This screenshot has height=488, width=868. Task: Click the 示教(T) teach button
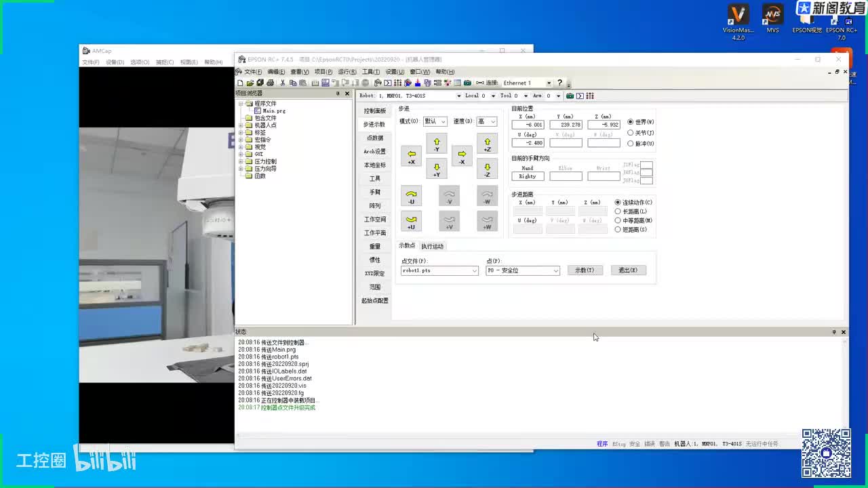[x=585, y=270]
